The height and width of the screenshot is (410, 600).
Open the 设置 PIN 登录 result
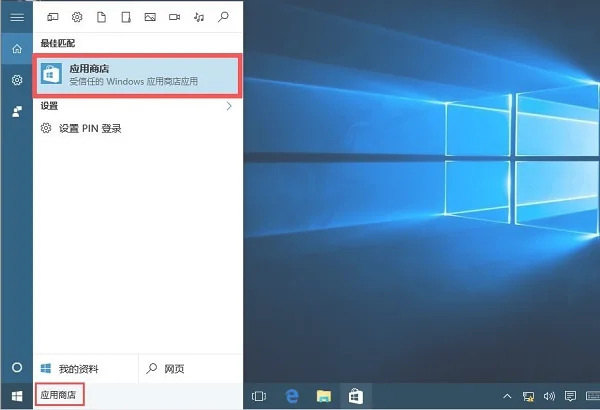138,128
